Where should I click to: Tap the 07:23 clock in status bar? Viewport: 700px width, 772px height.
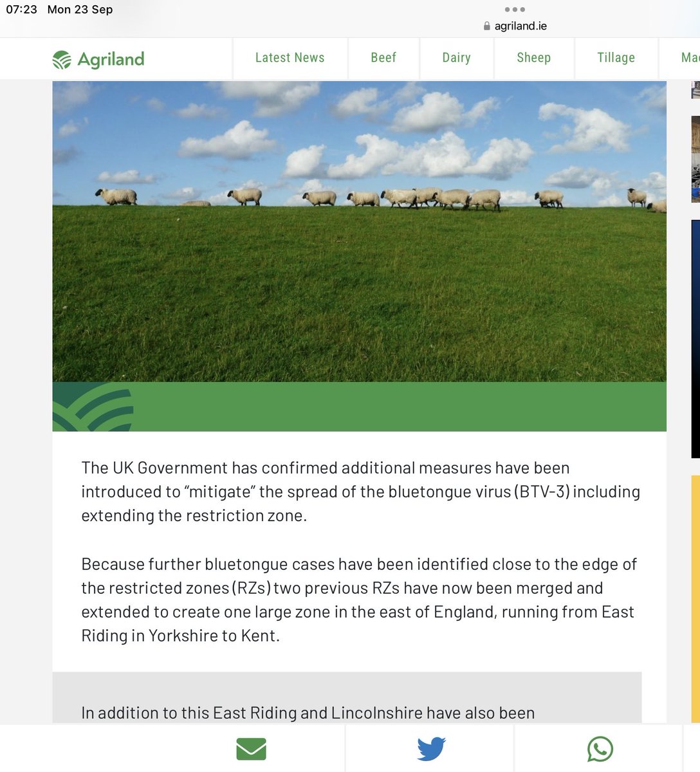point(22,10)
